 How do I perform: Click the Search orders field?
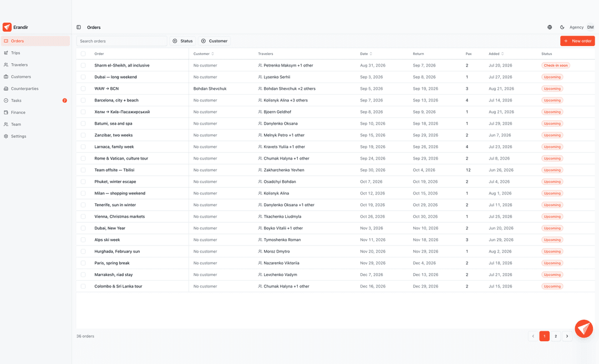pos(122,41)
